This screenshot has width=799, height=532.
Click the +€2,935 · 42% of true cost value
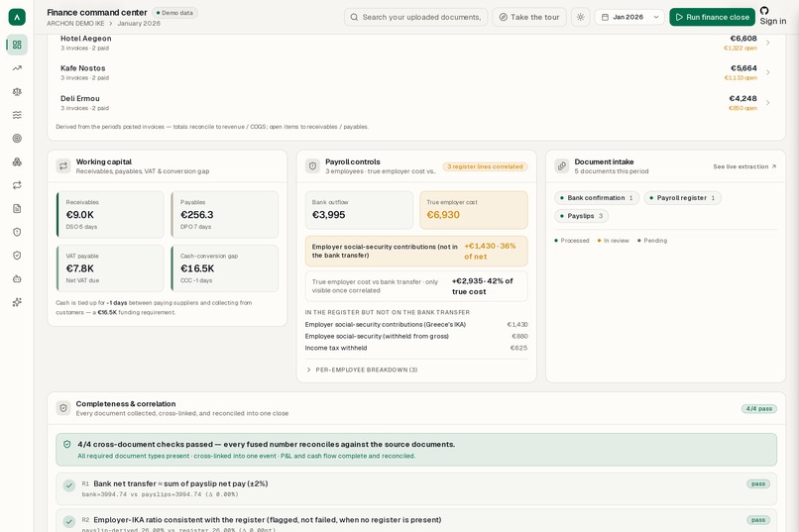[482, 286]
